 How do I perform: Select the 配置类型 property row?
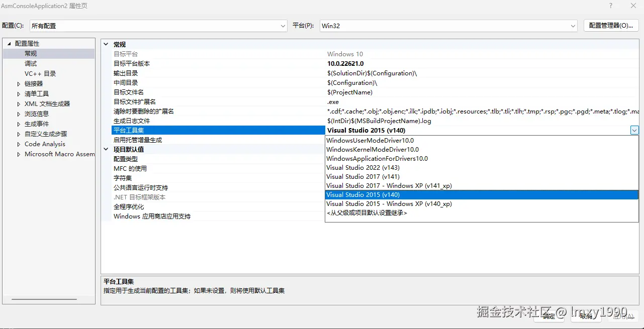pyautogui.click(x=218, y=159)
